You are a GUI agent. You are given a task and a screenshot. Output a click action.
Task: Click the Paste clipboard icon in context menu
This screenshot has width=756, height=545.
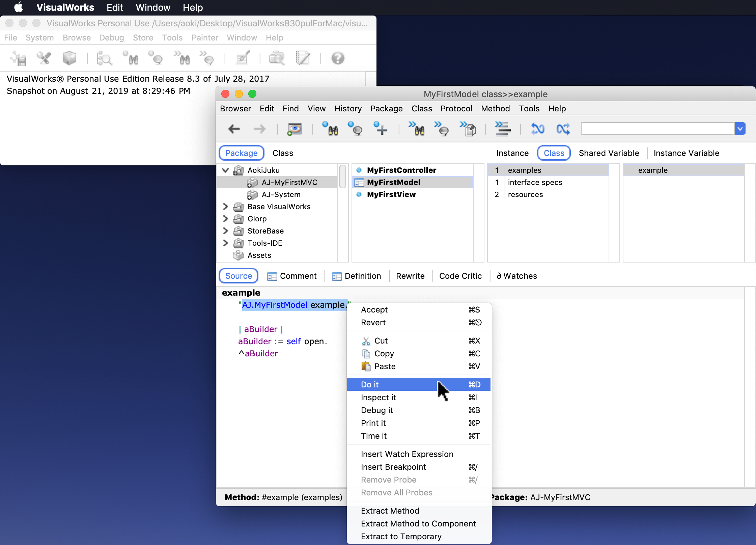[366, 366]
